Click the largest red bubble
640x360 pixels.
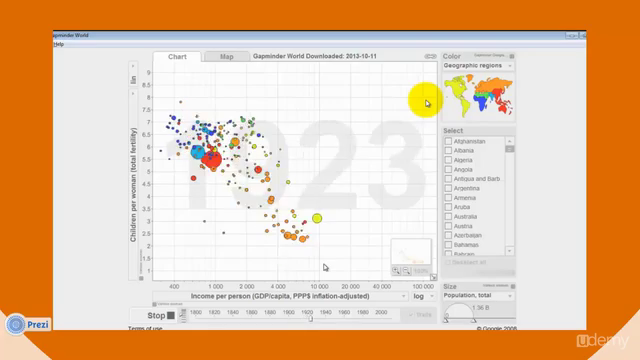[212, 159]
